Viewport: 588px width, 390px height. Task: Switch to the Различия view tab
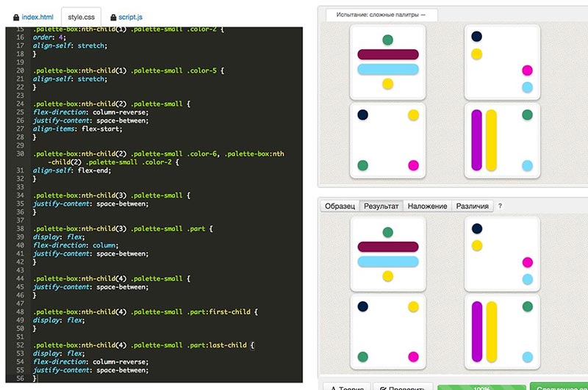(472, 206)
